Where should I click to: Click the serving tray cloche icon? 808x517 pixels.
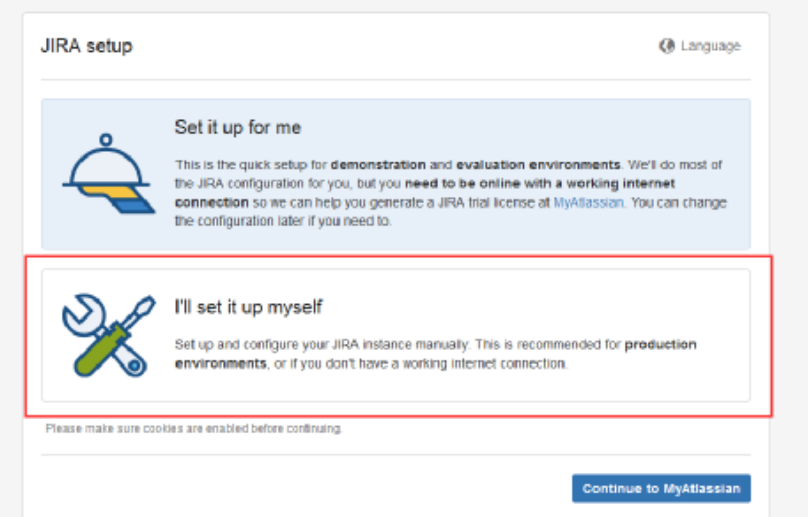click(x=109, y=173)
